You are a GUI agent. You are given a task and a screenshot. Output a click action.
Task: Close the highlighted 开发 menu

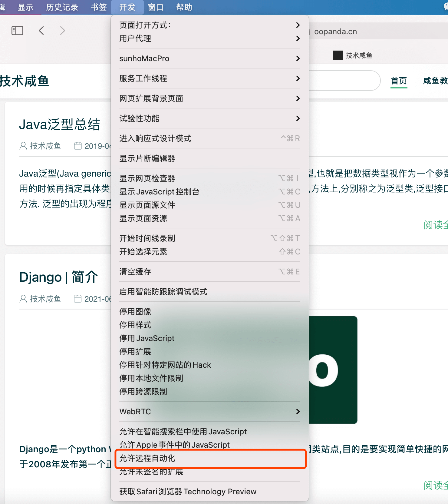[127, 7]
